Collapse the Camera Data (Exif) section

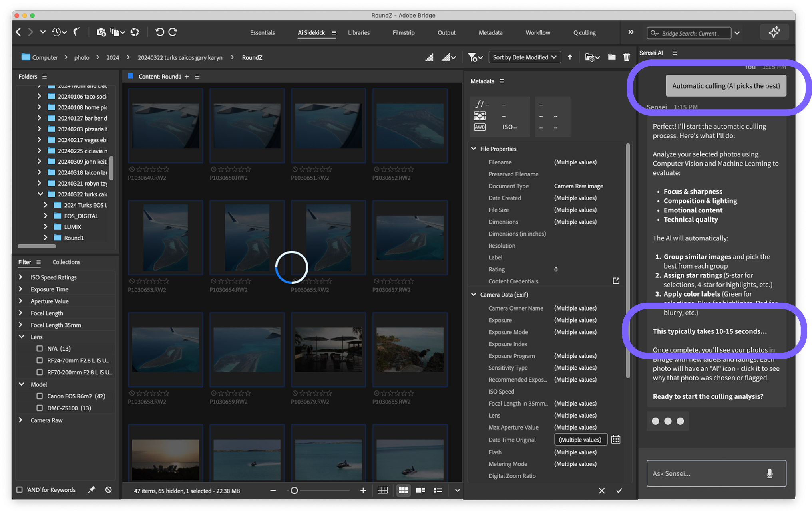point(474,295)
